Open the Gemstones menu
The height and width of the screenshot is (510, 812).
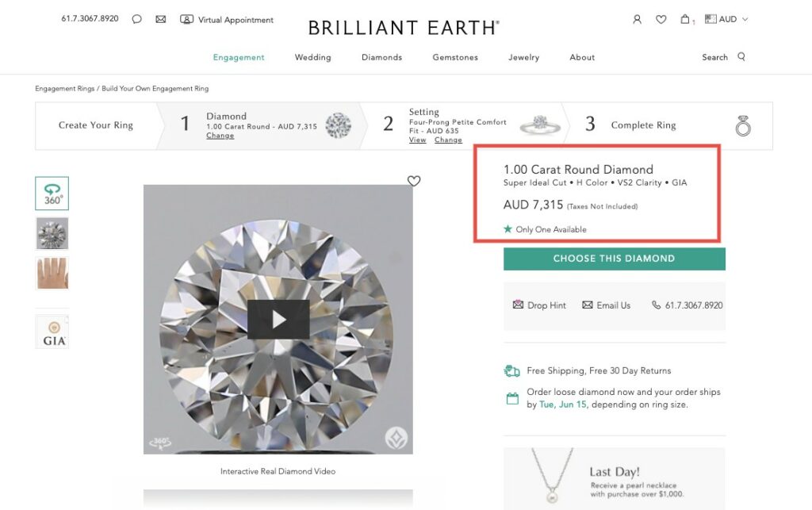tap(455, 57)
